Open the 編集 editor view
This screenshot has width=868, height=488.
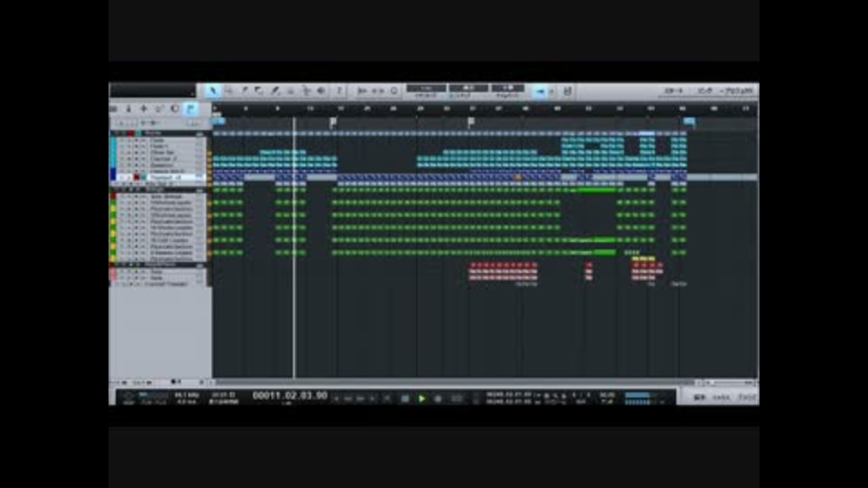[x=699, y=398]
